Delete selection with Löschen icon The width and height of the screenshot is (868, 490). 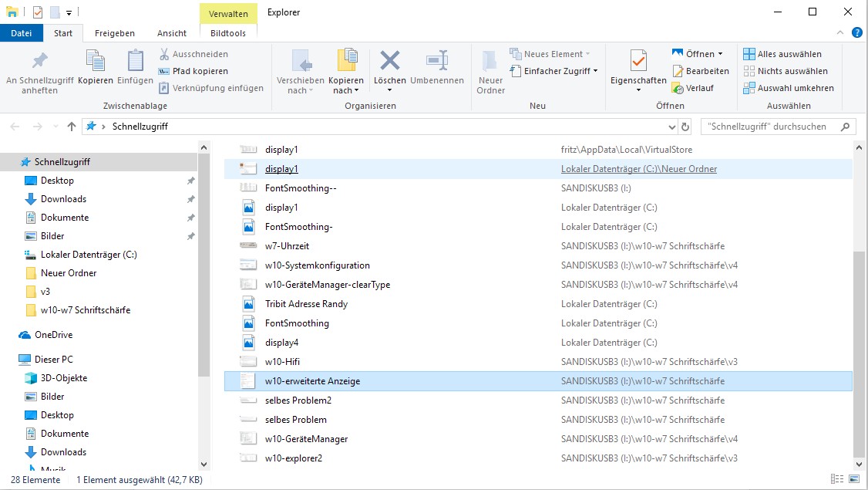pos(390,60)
